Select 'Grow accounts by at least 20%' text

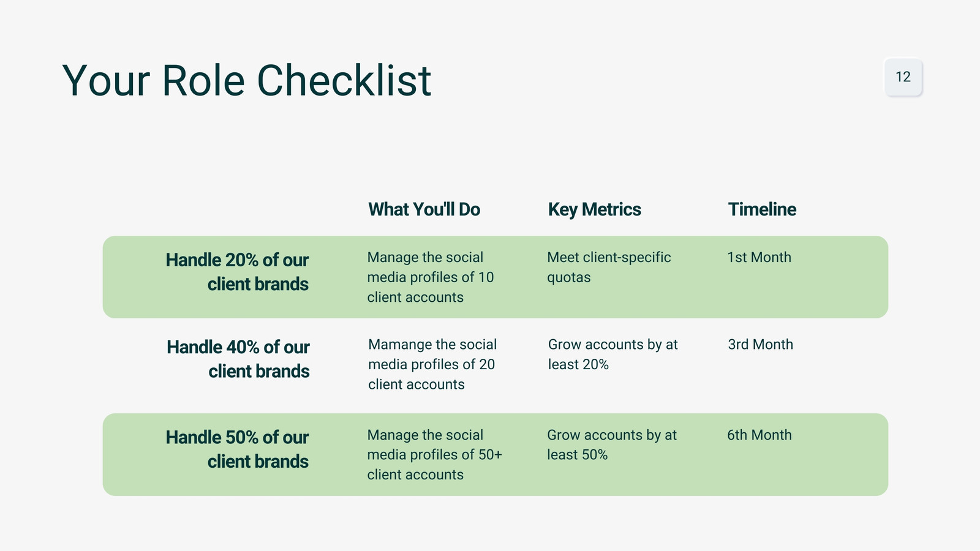[612, 354]
